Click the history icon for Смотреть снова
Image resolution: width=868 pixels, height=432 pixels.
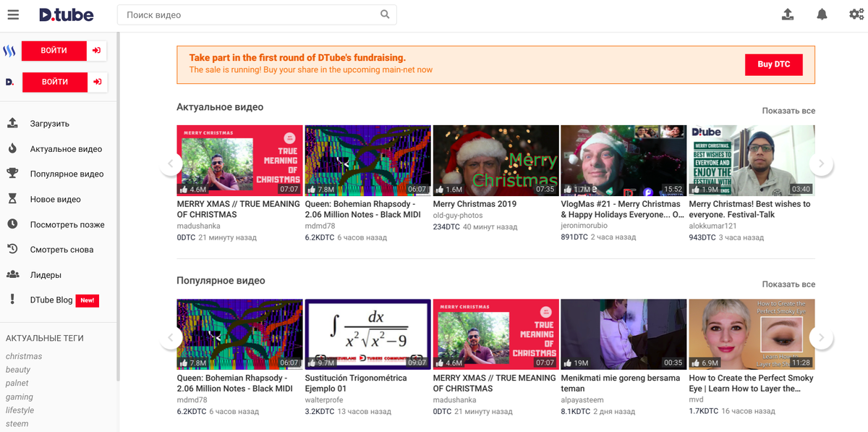pos(12,249)
